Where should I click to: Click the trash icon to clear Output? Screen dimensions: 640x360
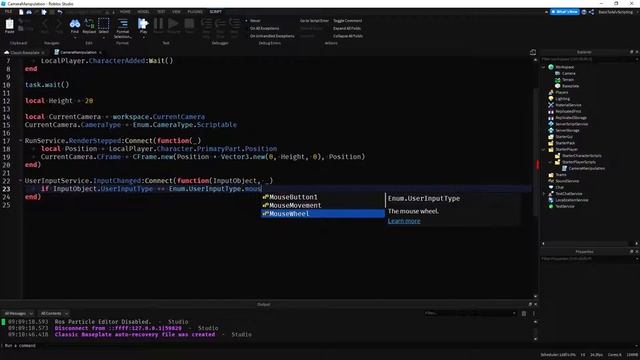click(x=524, y=313)
